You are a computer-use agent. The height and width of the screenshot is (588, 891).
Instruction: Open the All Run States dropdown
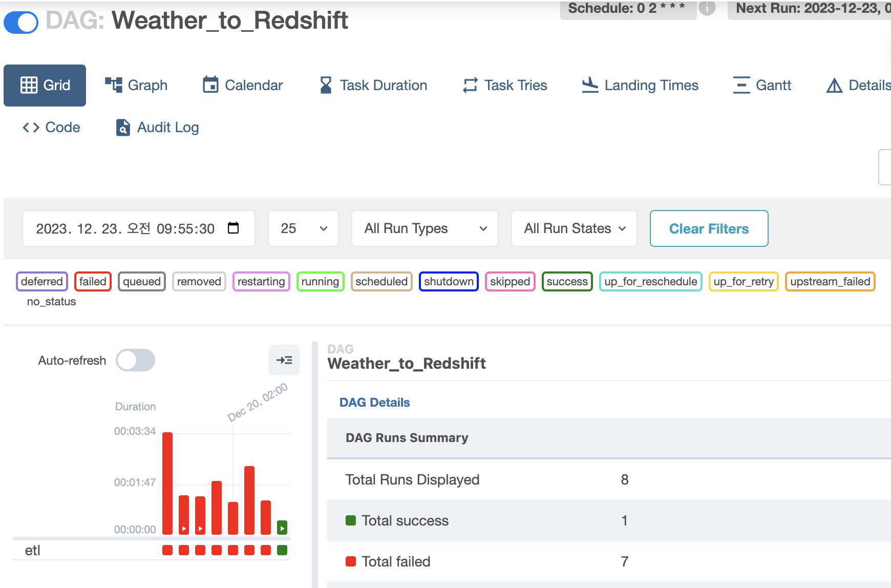(x=574, y=228)
